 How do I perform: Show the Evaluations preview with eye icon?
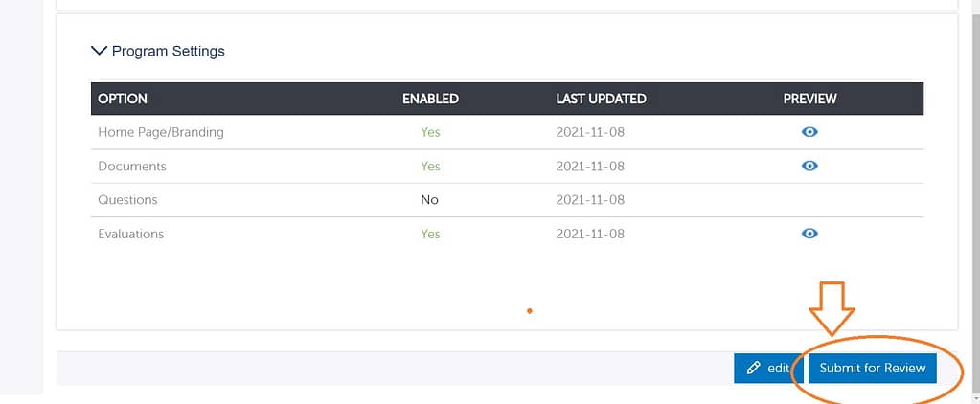pyautogui.click(x=809, y=233)
